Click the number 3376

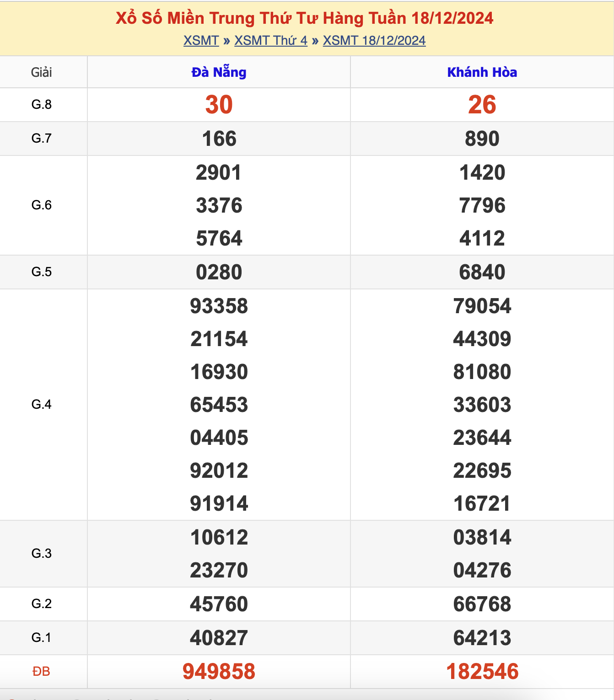[x=219, y=205]
